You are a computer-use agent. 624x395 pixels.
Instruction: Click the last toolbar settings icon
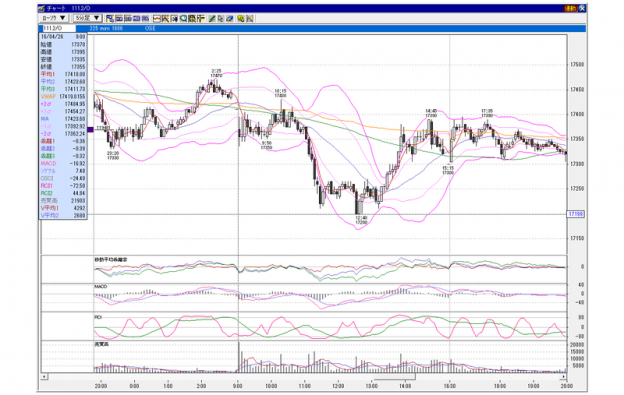250,18
